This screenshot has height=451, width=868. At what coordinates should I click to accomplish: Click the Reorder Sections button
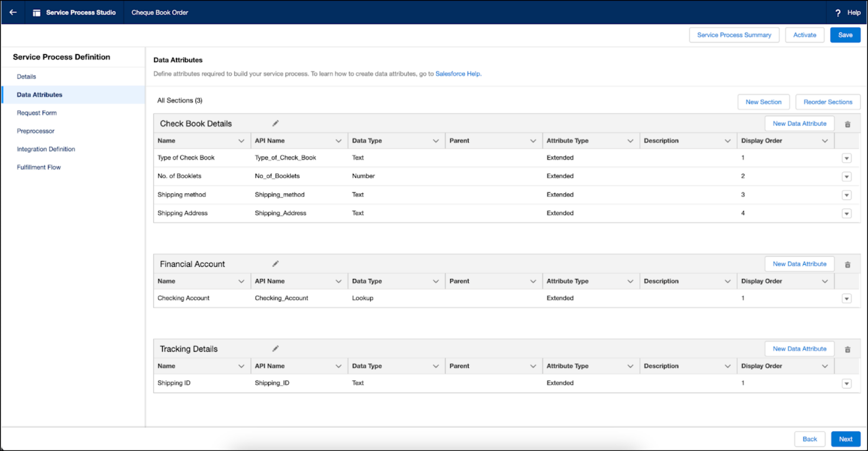[828, 102]
